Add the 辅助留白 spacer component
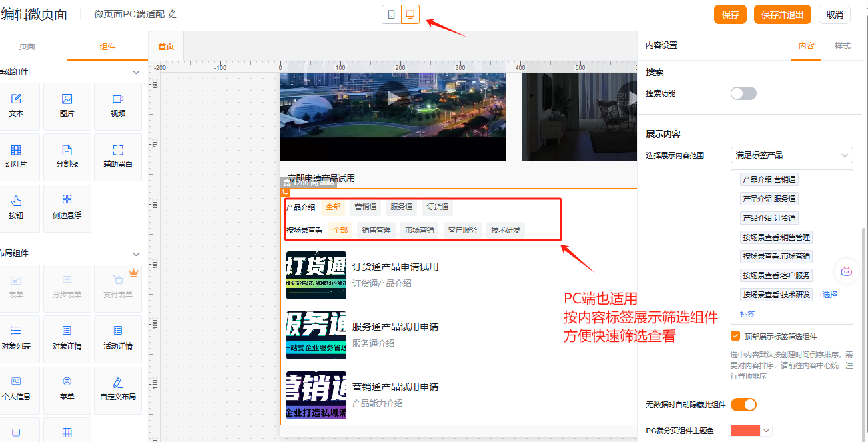This screenshot has width=868, height=442. (118, 157)
